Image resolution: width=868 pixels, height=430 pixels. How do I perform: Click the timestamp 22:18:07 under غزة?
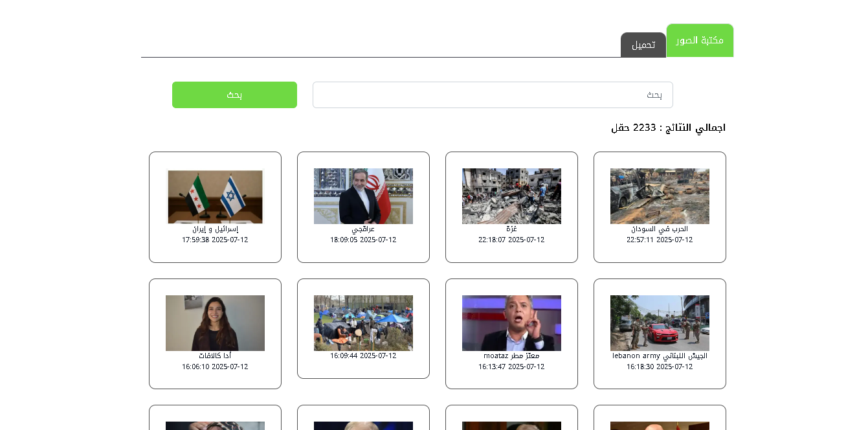click(511, 240)
